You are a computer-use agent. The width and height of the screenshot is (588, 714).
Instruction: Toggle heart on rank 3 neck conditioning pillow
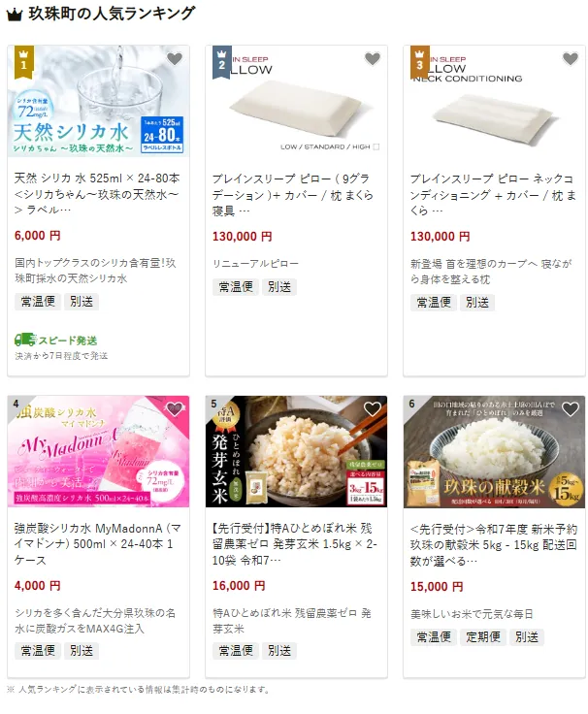(571, 59)
